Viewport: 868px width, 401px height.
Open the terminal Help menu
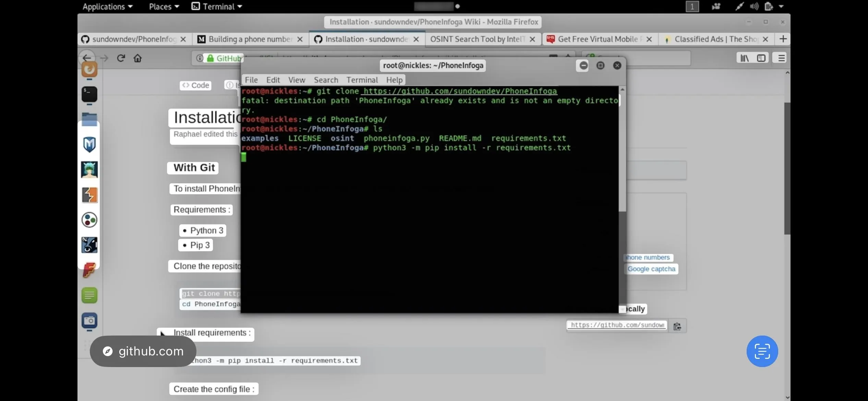pyautogui.click(x=394, y=80)
